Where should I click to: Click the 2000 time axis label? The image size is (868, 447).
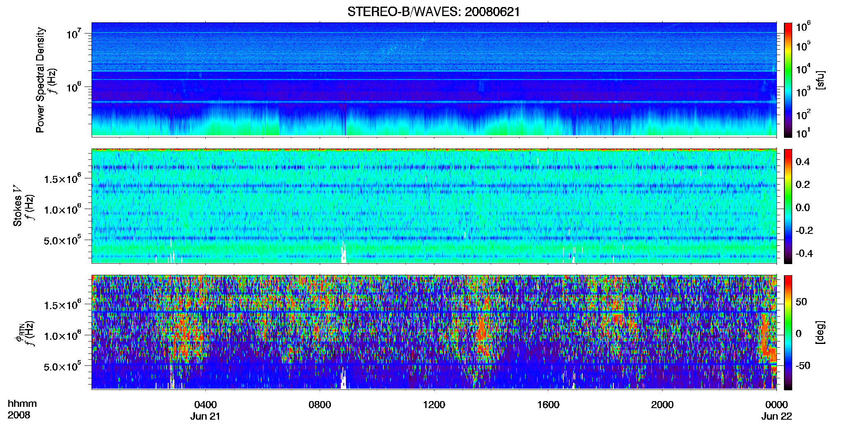662,405
